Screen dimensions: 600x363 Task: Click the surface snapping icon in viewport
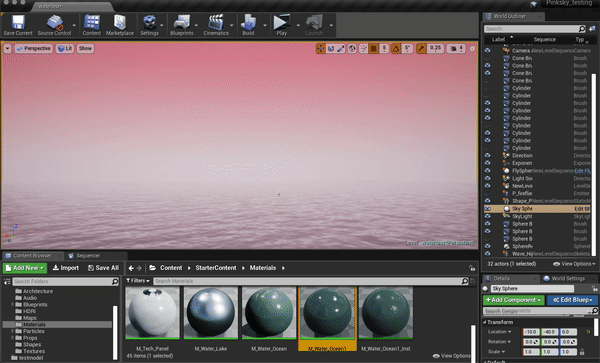pos(363,49)
